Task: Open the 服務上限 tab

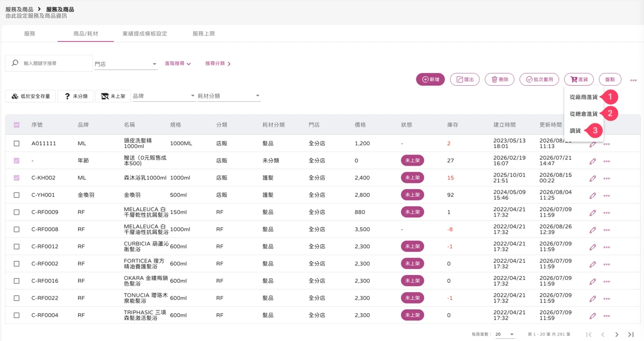Action: click(x=204, y=33)
